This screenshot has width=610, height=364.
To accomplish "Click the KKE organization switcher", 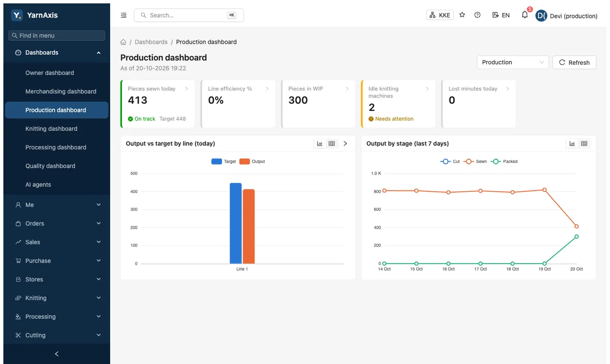I will point(440,15).
